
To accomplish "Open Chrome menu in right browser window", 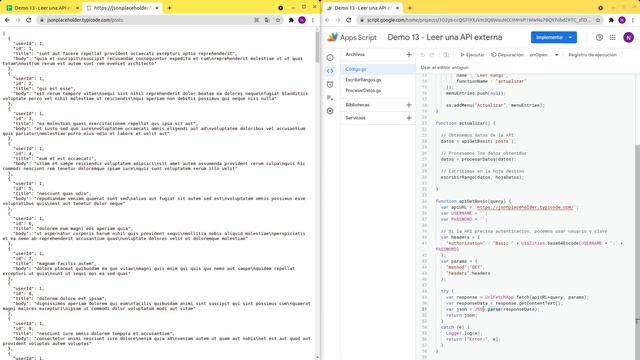I will [x=633, y=20].
